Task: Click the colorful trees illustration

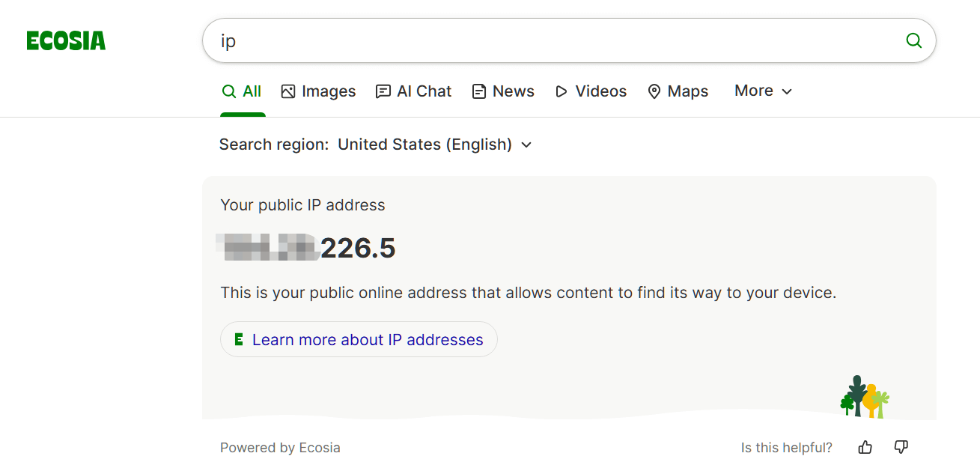Action: tap(865, 397)
